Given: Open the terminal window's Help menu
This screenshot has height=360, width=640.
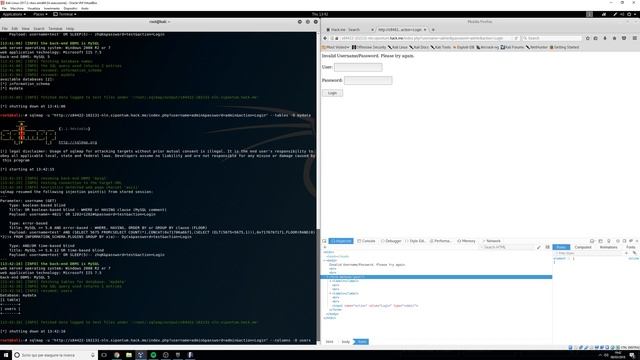Looking at the screenshot, I should pyautogui.click(x=70, y=29).
